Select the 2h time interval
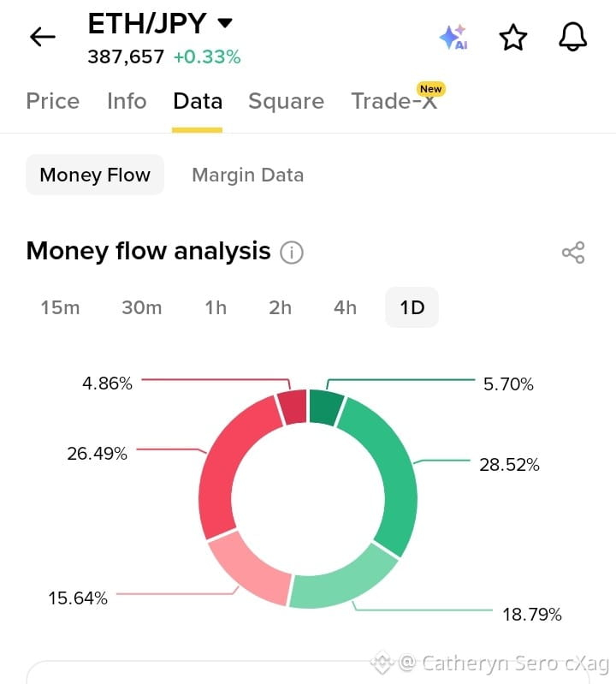616x684 pixels. [280, 307]
